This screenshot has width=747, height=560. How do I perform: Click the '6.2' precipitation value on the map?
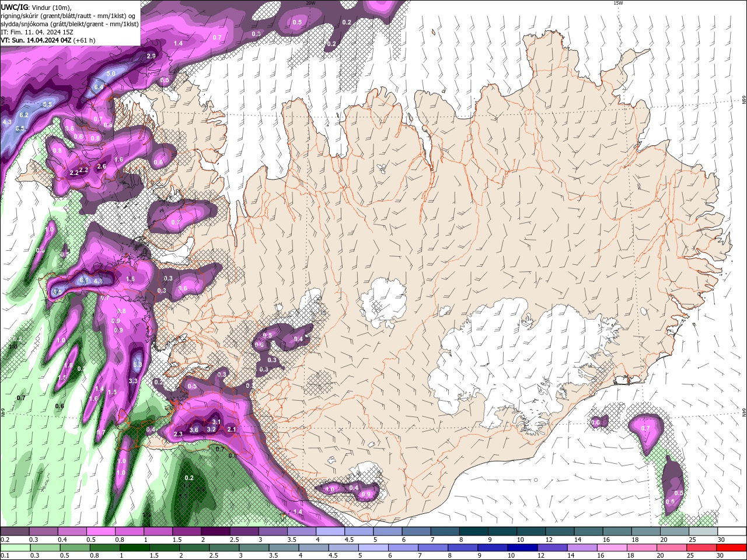click(24, 115)
